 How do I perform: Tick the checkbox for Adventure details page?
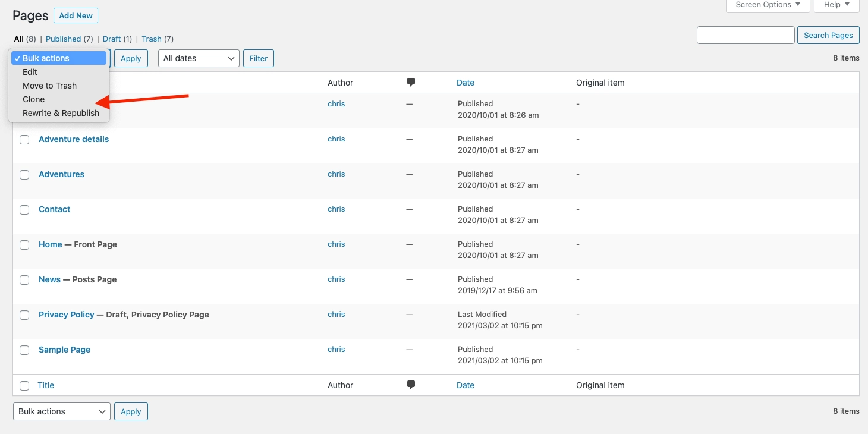tap(24, 140)
